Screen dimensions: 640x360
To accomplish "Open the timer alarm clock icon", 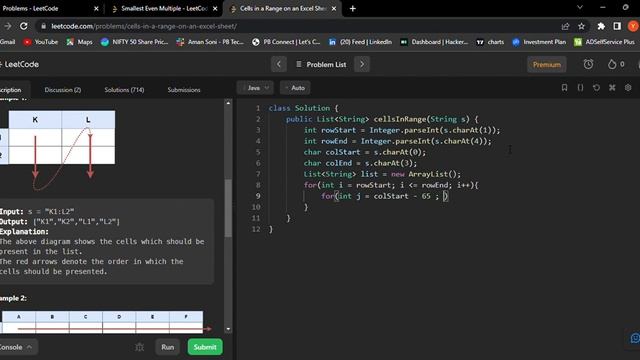I will coord(588,64).
